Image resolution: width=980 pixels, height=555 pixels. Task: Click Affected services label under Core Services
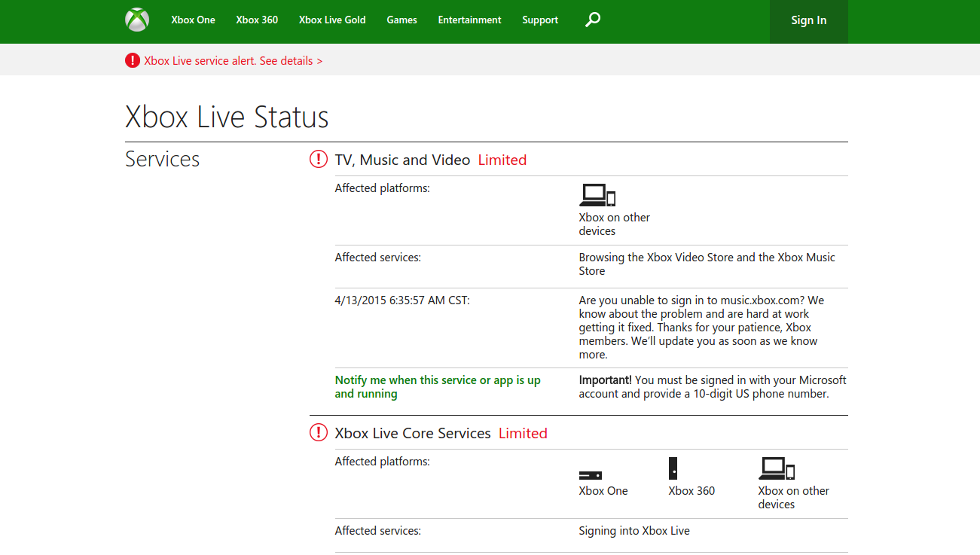tap(377, 531)
